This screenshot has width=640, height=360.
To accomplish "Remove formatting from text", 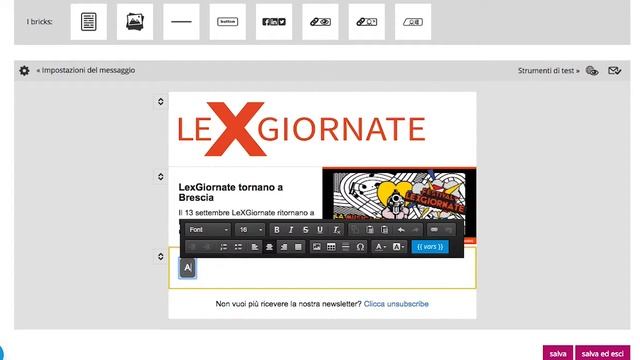I will point(336,230).
